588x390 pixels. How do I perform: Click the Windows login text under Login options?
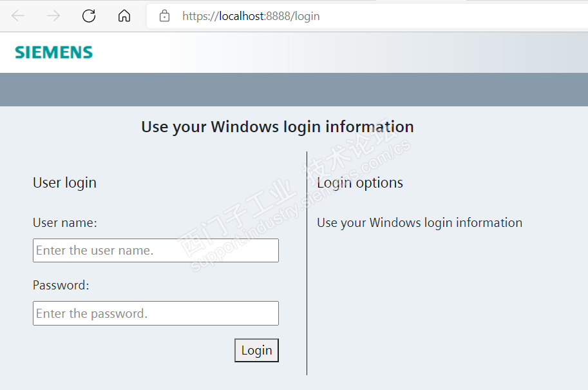pyautogui.click(x=419, y=223)
